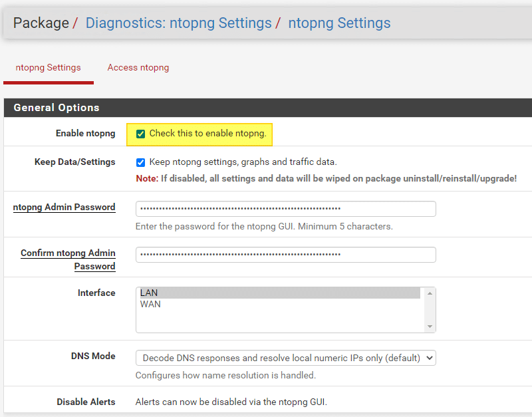Click the Confirm ntopng Admin Password field

(285, 255)
